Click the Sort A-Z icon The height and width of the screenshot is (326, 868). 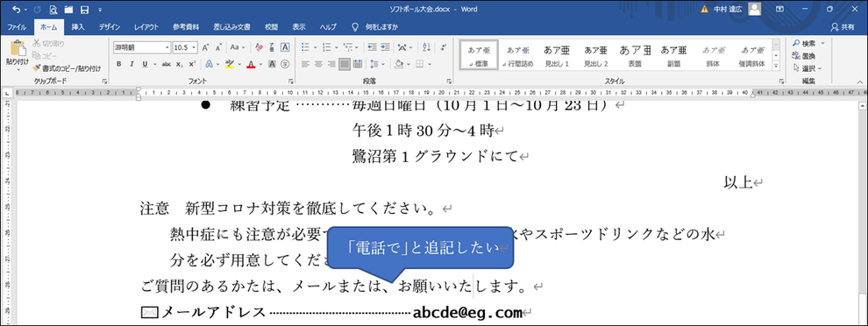(x=427, y=47)
